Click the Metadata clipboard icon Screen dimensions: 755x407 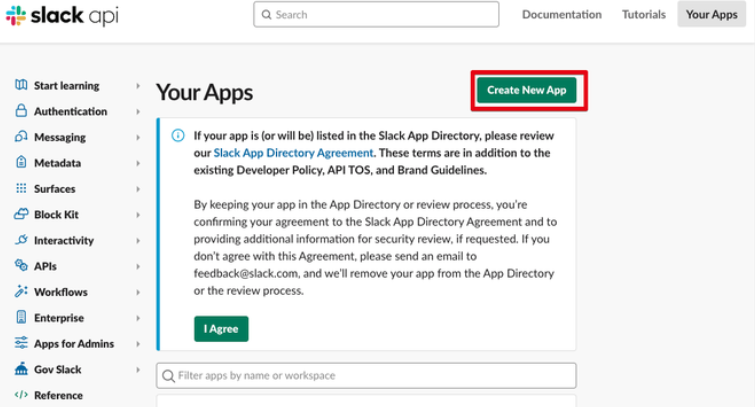(x=21, y=162)
